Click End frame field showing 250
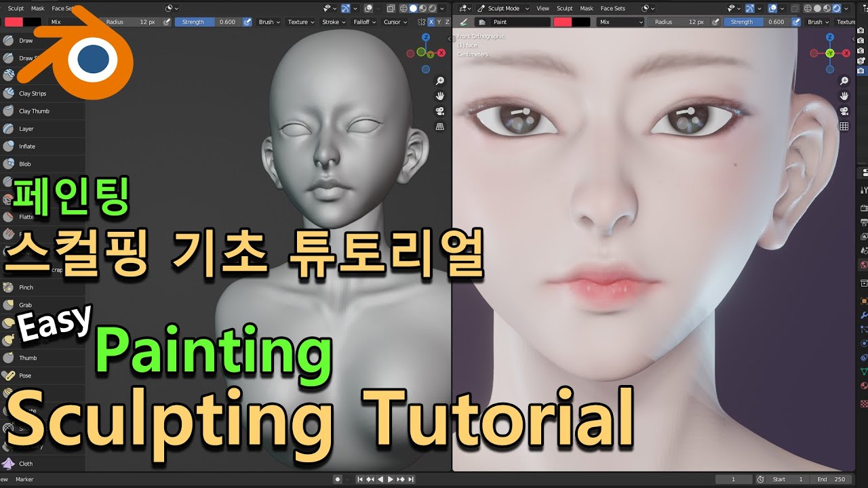Screen dimensions: 868x488 pyautogui.click(x=831, y=479)
